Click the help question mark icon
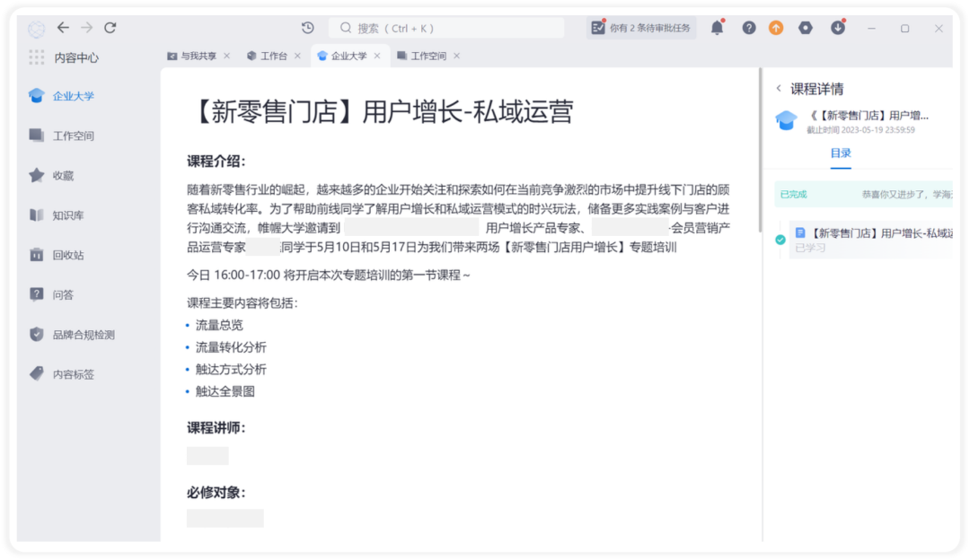Screen dimensions: 970x560 (748, 28)
